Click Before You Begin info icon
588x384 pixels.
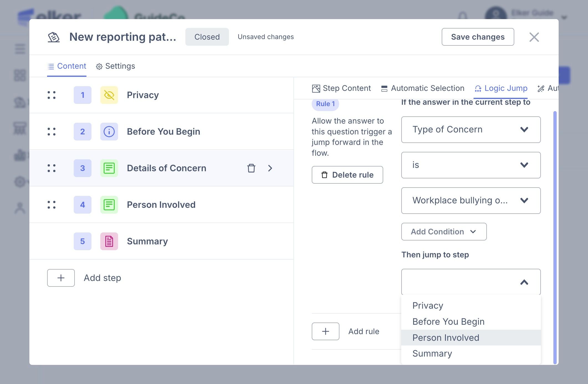(x=109, y=132)
